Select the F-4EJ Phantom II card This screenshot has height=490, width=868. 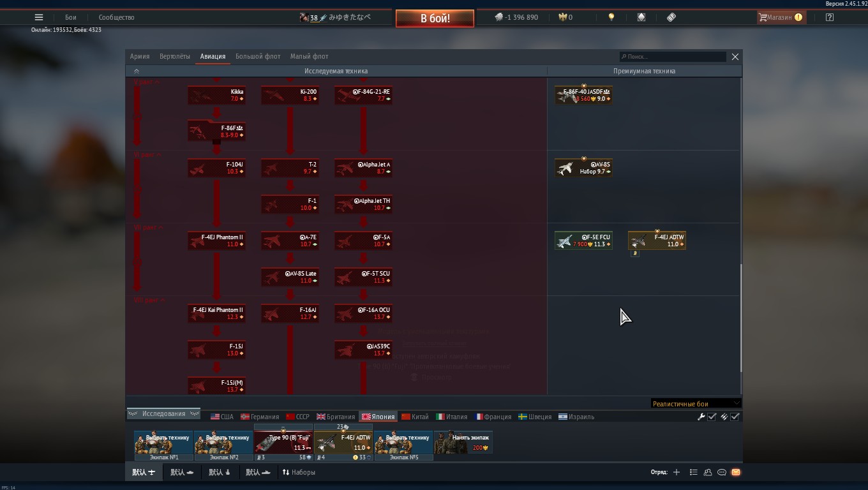(217, 241)
